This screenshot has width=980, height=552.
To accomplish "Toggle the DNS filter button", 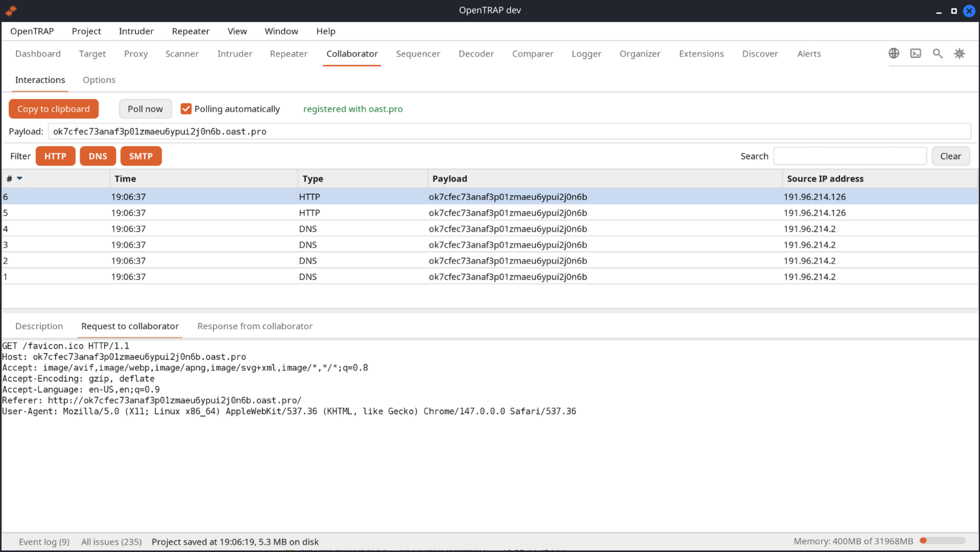I will coord(98,156).
